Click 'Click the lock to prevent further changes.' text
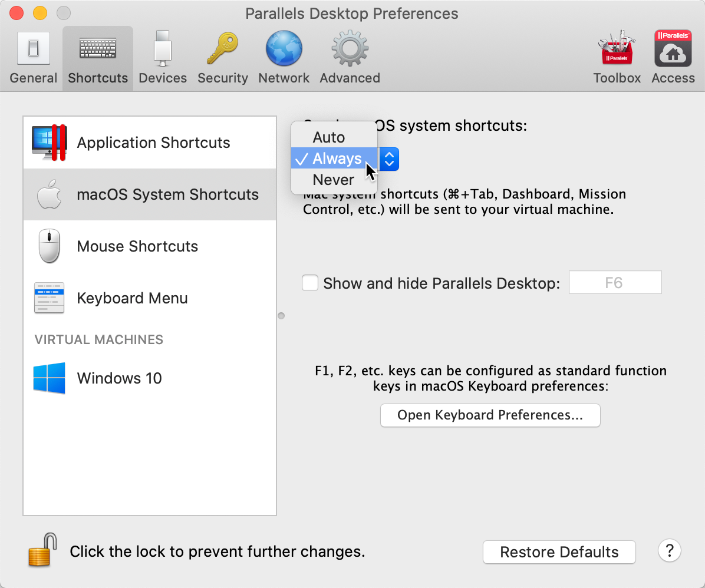Image resolution: width=705 pixels, height=588 pixels. pos(217,551)
